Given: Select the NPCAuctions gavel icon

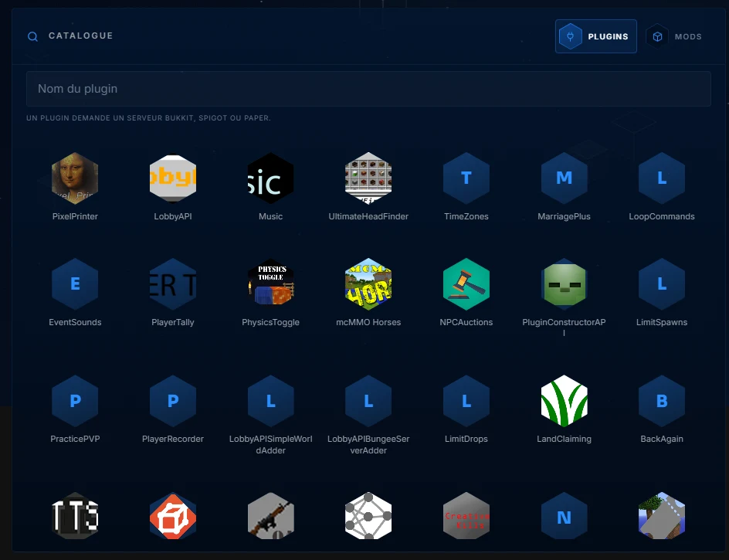Looking at the screenshot, I should pyautogui.click(x=466, y=284).
